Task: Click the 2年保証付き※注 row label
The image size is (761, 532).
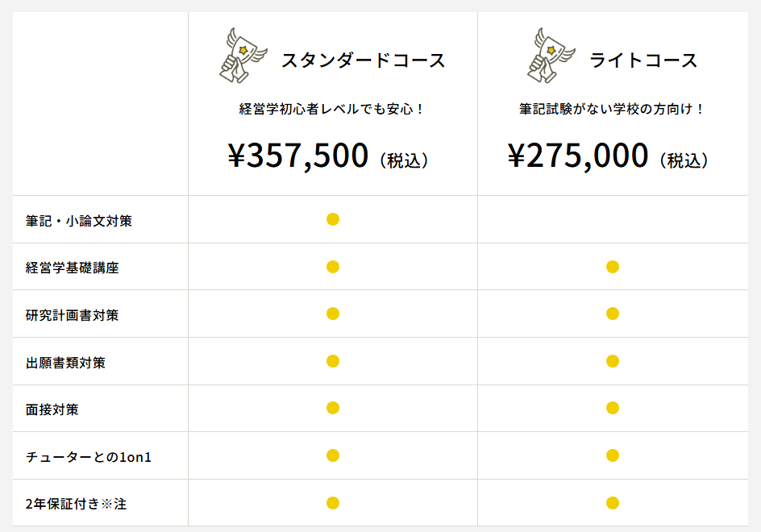Action: (77, 504)
